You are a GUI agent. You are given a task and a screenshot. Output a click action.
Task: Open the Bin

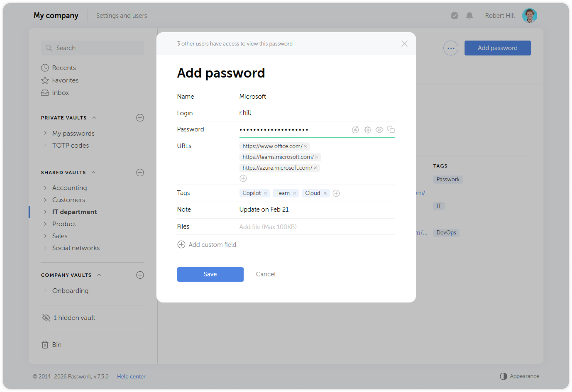point(57,344)
